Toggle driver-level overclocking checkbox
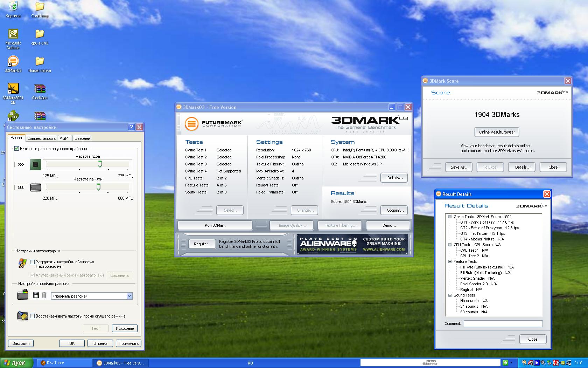Image resolution: width=588 pixels, height=368 pixels. 16,149
